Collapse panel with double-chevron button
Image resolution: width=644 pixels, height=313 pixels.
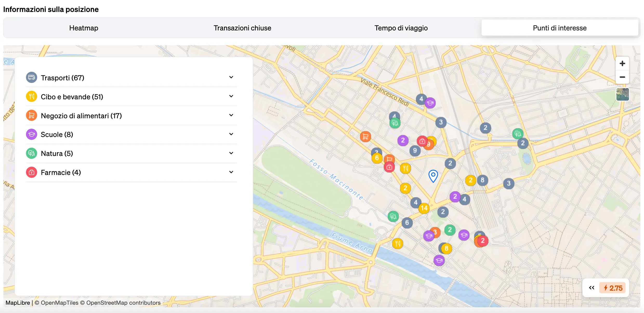592,288
